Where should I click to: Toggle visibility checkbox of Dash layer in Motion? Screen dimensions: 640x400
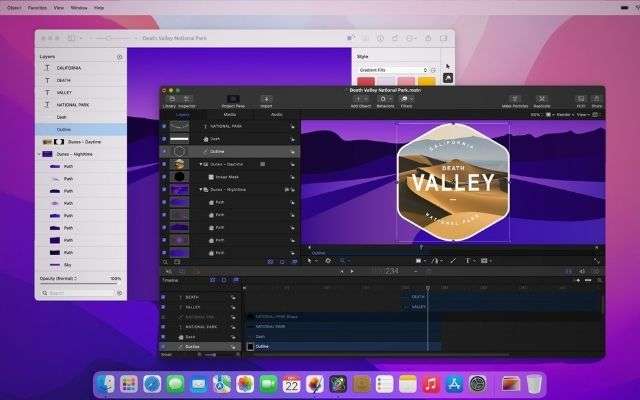coord(164,139)
